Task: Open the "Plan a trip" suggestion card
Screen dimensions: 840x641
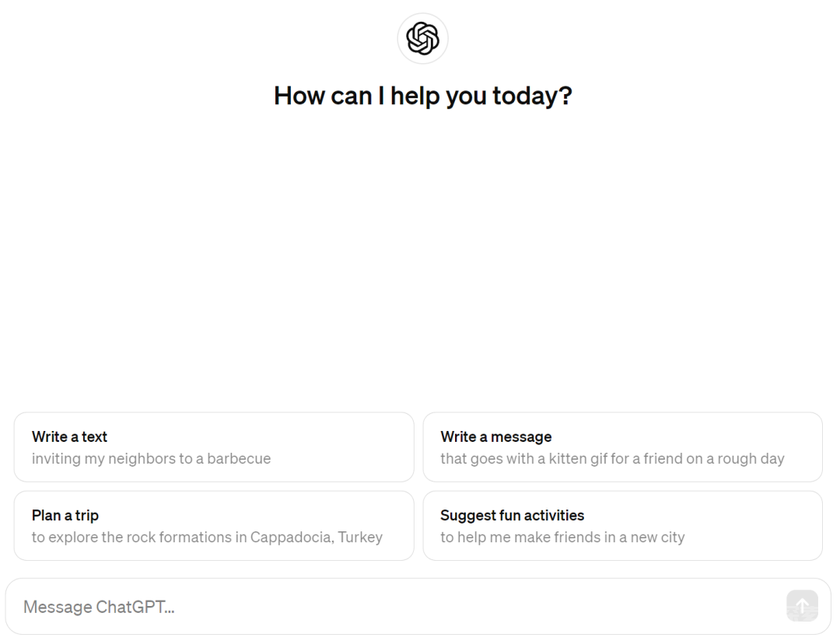Action: tap(214, 526)
